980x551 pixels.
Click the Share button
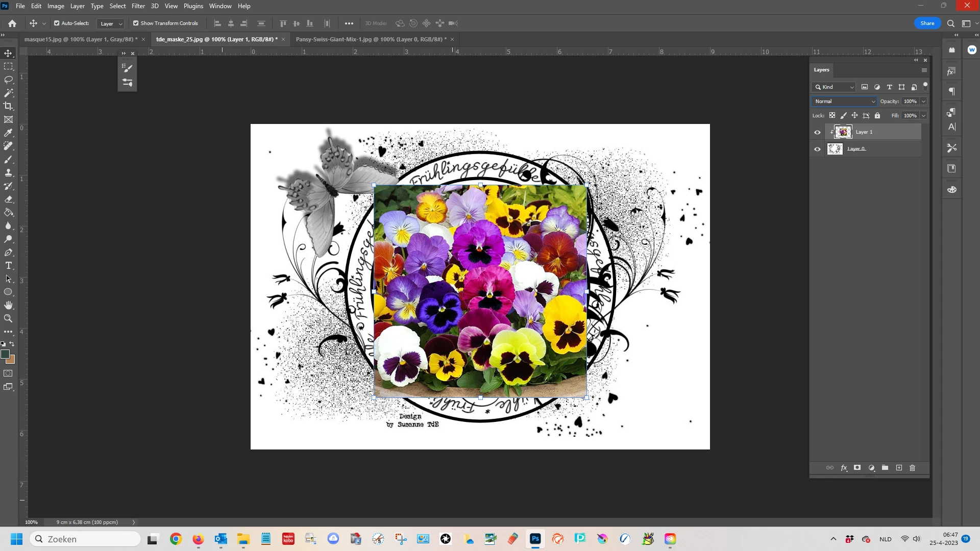(927, 23)
